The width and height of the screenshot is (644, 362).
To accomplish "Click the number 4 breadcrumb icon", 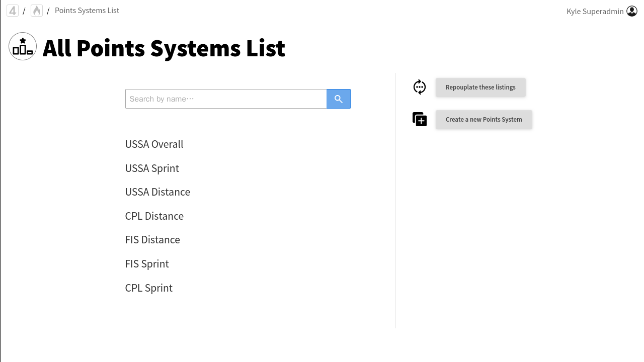I will [13, 11].
